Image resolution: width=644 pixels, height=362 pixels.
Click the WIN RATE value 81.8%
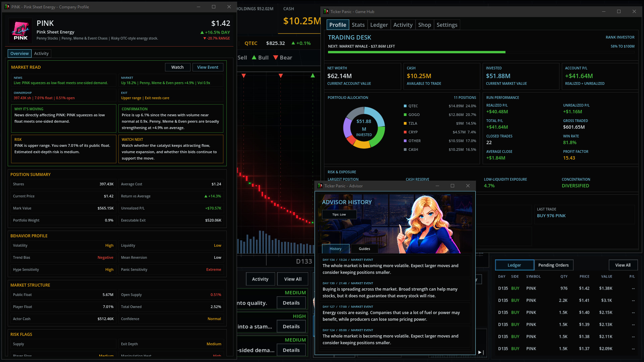point(570,142)
